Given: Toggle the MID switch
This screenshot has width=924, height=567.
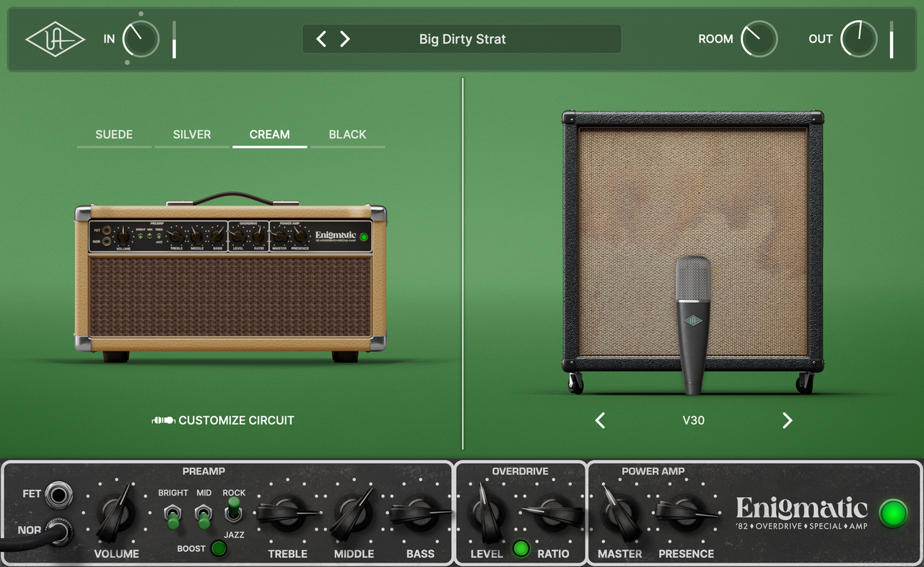Looking at the screenshot, I should (x=204, y=517).
